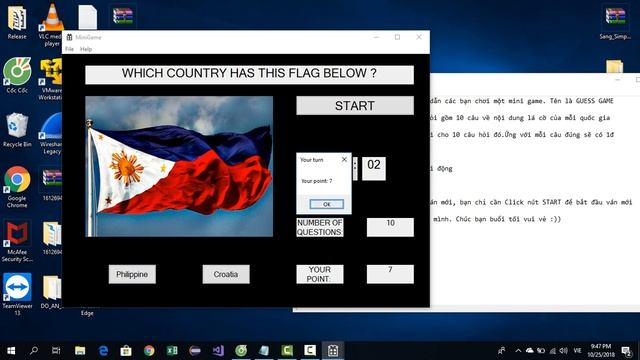Viewport: 640px width, 360px height.
Task: Open Chrome from the taskbar
Action: (149, 351)
